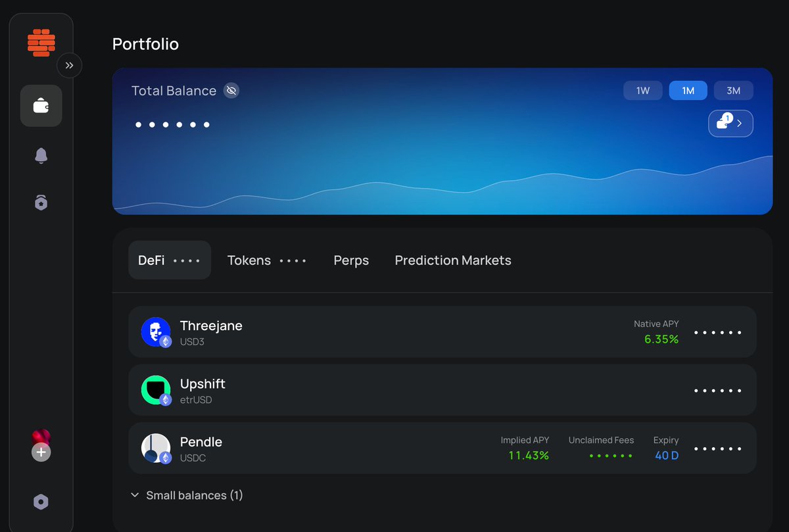Open settings hexagon icon in sidebar

click(x=41, y=502)
